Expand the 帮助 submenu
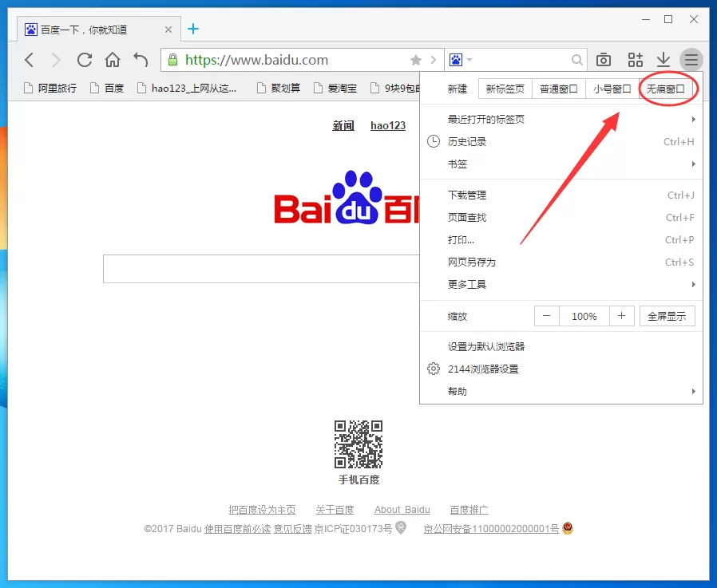Viewport: 717px width, 588px height. coord(561,392)
